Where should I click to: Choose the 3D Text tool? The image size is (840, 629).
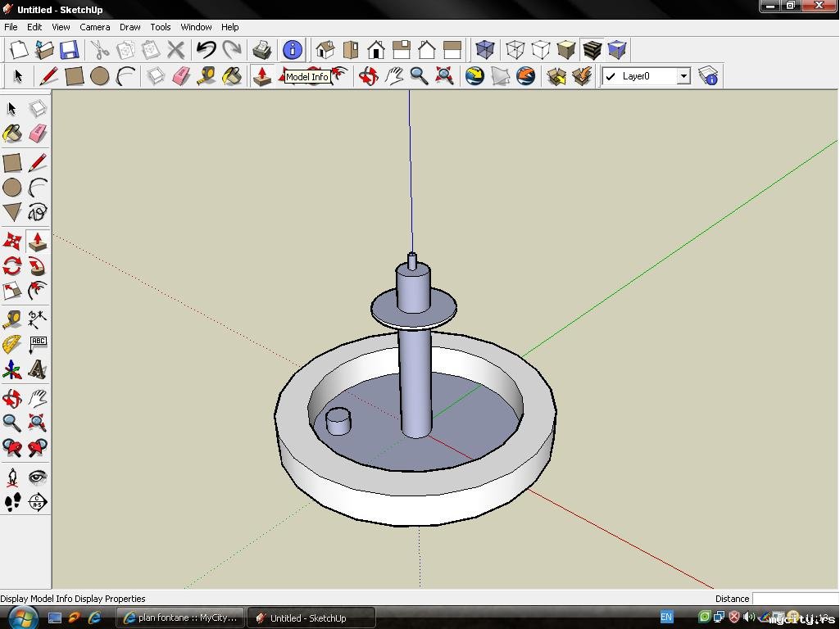[x=37, y=369]
